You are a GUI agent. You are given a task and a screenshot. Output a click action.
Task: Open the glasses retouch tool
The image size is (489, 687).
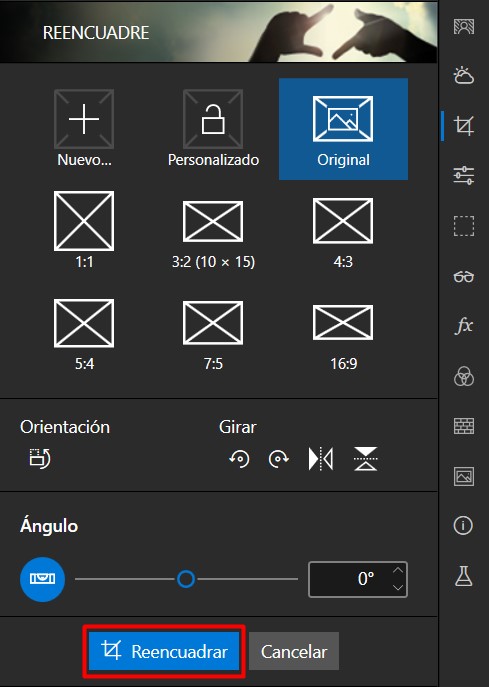(x=464, y=277)
